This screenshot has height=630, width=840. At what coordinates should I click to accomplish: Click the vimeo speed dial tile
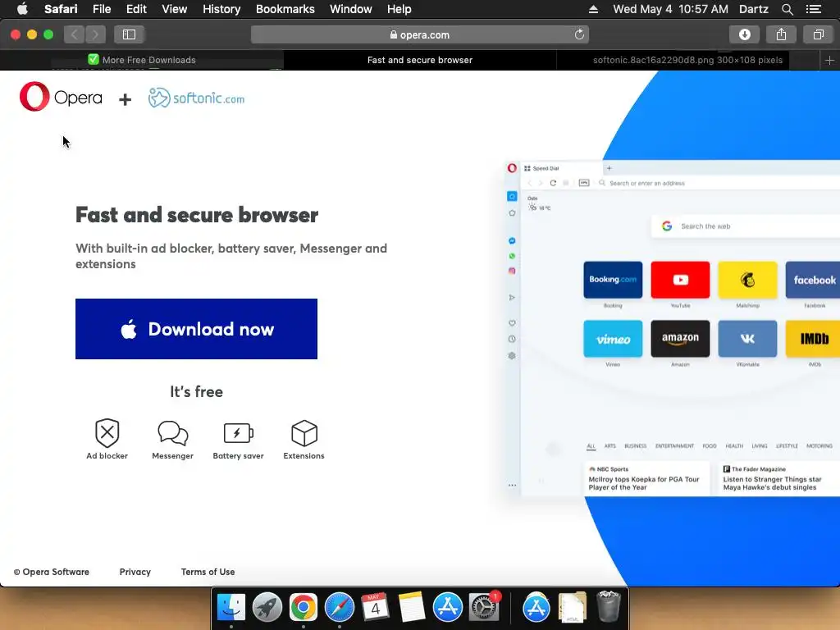(613, 339)
